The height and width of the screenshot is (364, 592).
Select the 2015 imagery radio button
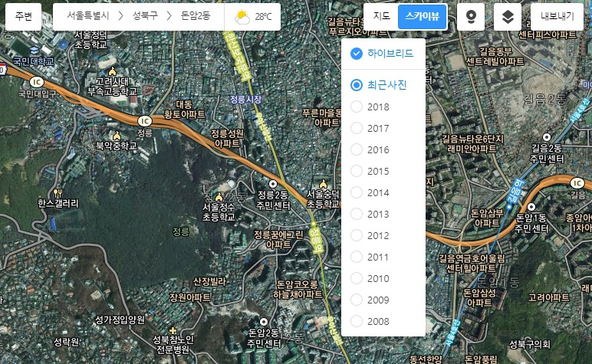[x=357, y=171]
